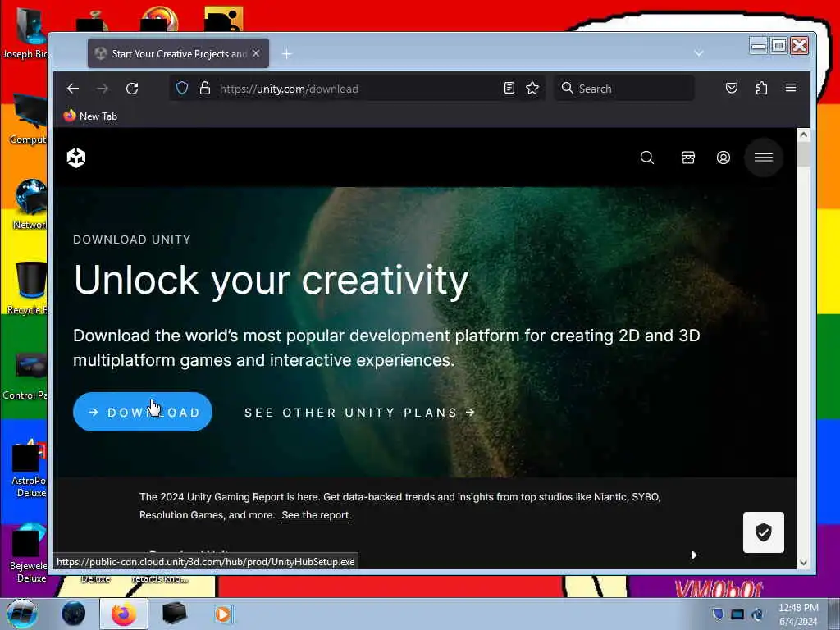Follow the SEE OTHER UNITY PLANS link
Screen dimensions: 840x630
[360, 413]
